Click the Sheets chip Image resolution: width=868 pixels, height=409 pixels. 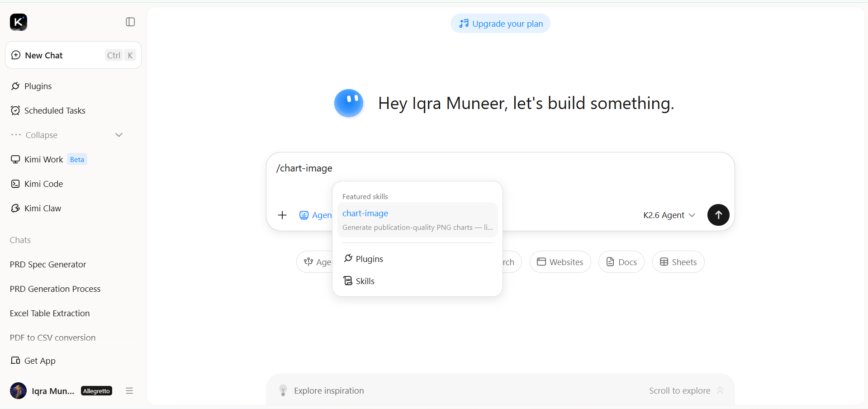tap(678, 262)
